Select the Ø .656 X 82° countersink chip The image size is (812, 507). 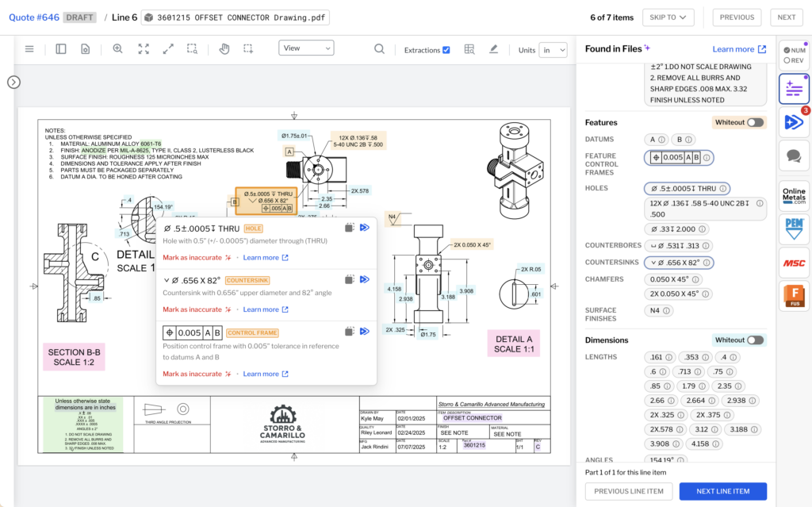point(679,263)
